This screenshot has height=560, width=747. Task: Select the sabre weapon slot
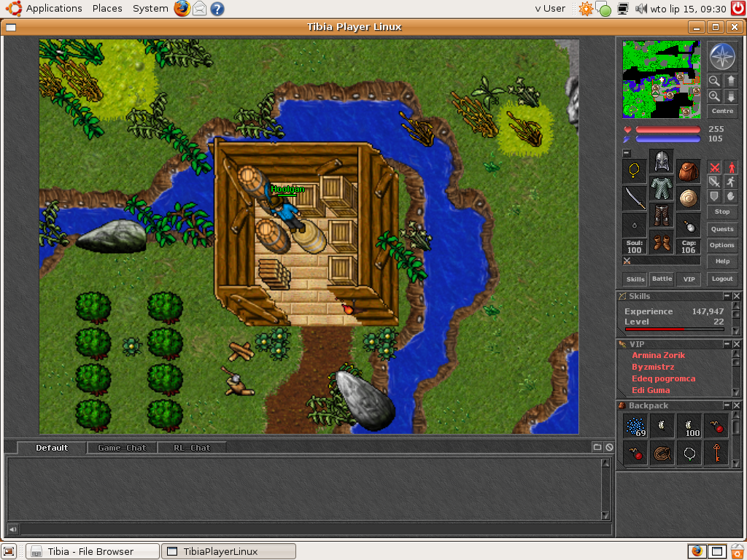click(635, 198)
